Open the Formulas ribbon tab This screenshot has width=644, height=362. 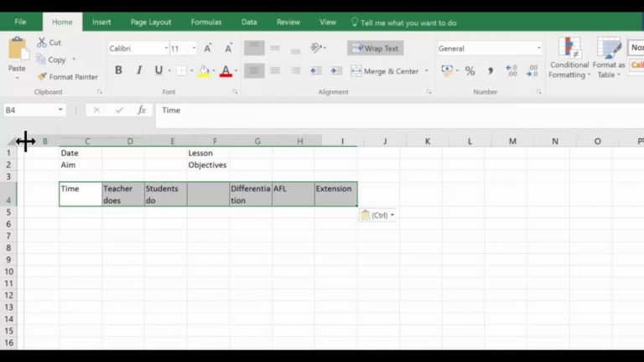(x=205, y=22)
